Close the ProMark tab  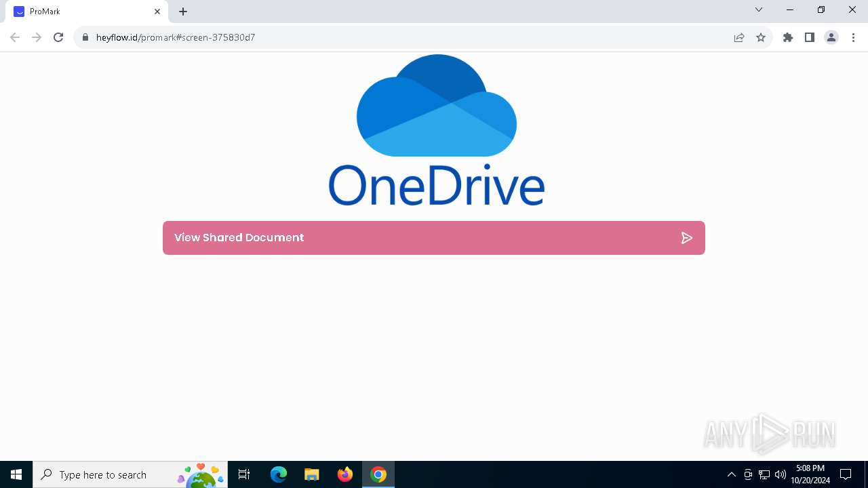[157, 12]
